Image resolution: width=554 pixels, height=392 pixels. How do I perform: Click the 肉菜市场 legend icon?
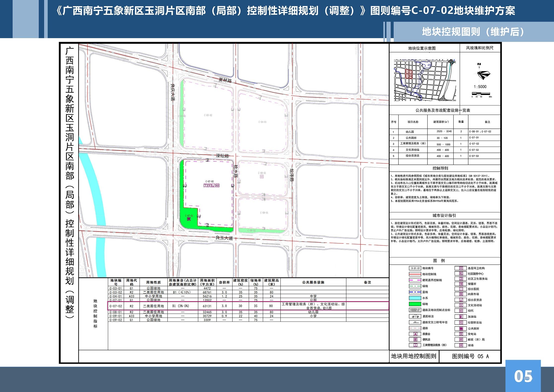coord(461,294)
